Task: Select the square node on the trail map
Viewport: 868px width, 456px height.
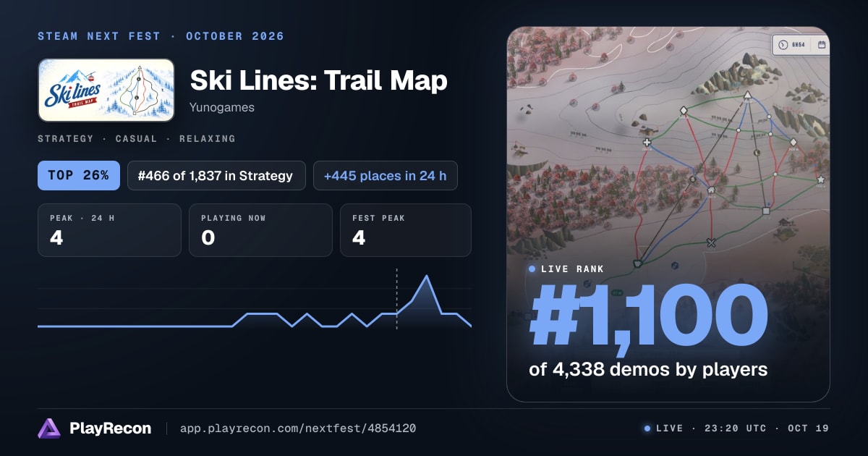Action: pyautogui.click(x=766, y=211)
